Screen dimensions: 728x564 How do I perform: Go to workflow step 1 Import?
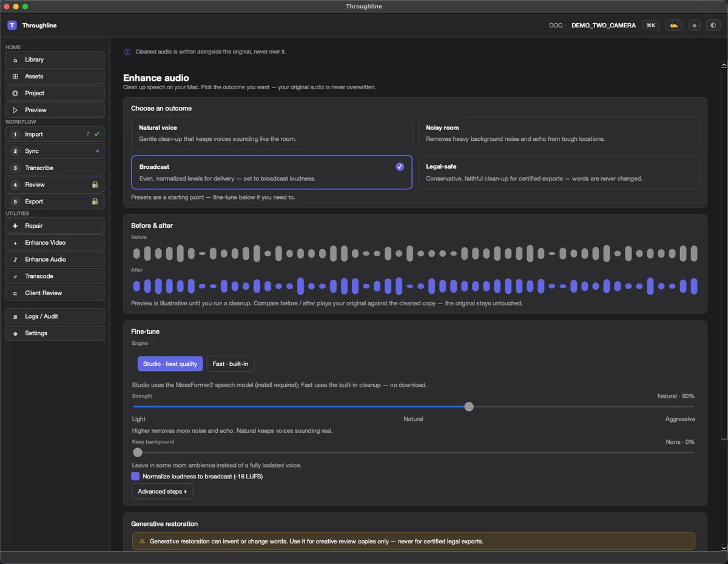[55, 134]
